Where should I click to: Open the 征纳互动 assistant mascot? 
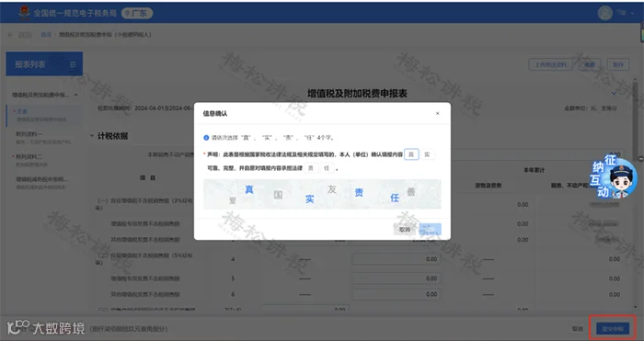pyautogui.click(x=615, y=176)
